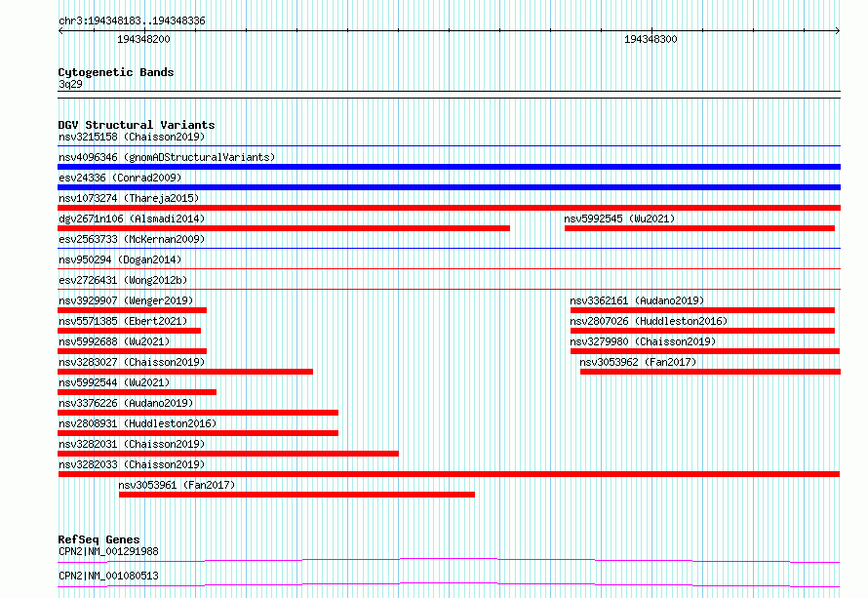Screen dimensions: 868x598
Task: Click the 194348200 ruler coordinate
Action: click(x=143, y=39)
